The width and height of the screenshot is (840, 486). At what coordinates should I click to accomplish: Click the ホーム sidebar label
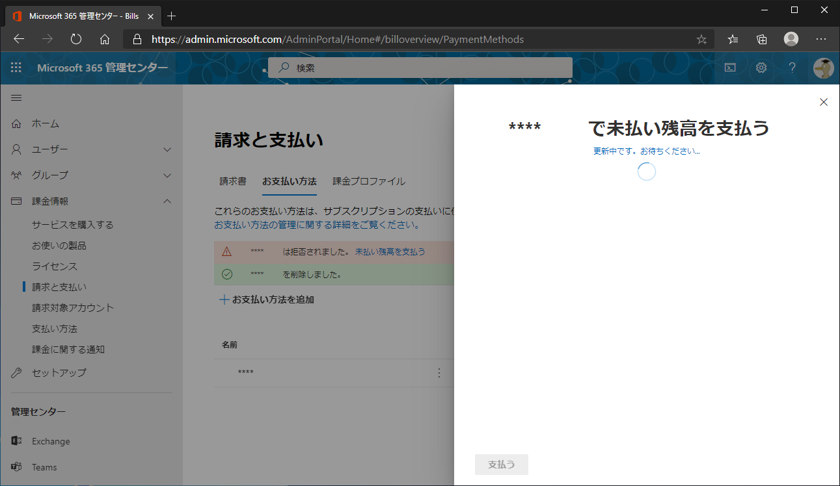tap(46, 124)
